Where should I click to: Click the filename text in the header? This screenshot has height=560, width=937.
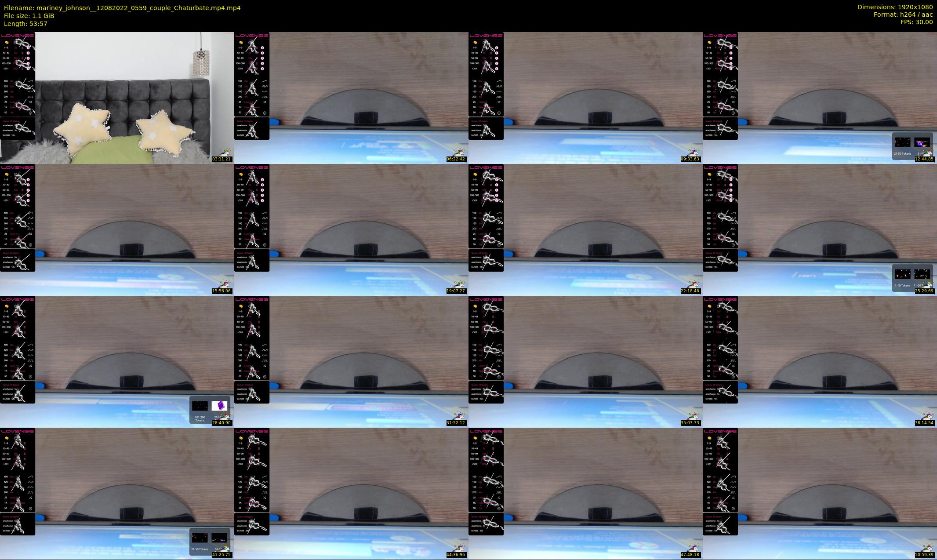point(122,8)
